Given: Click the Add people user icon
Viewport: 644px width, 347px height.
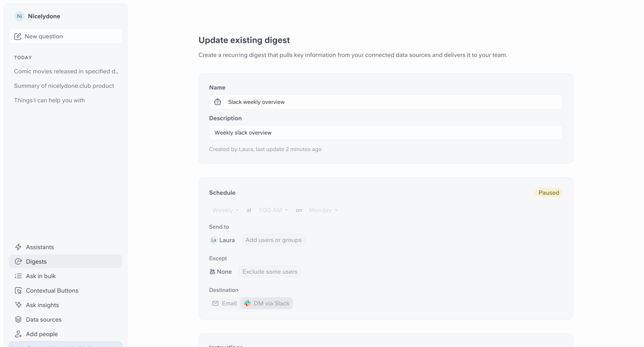Looking at the screenshot, I should pos(18,334).
